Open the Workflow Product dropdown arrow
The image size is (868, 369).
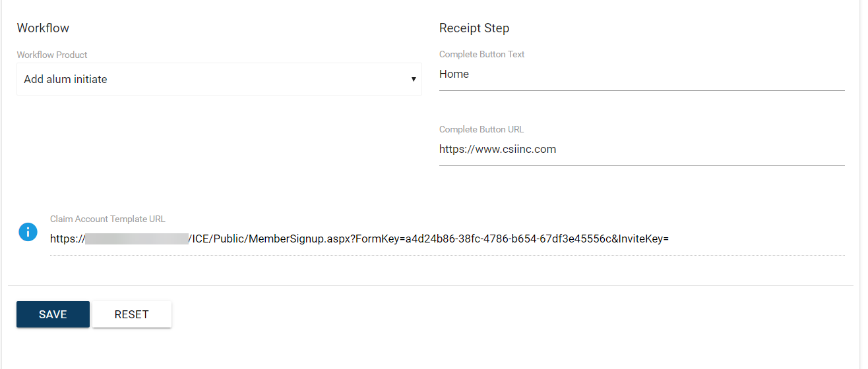tap(414, 79)
